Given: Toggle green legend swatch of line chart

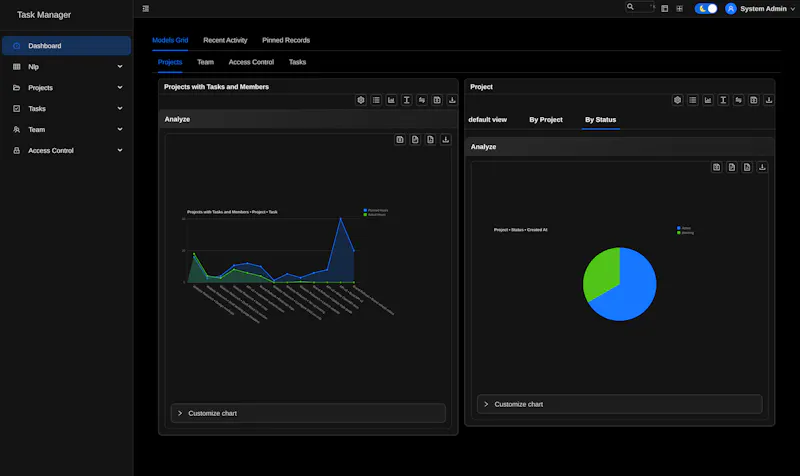Looking at the screenshot, I should tap(365, 215).
